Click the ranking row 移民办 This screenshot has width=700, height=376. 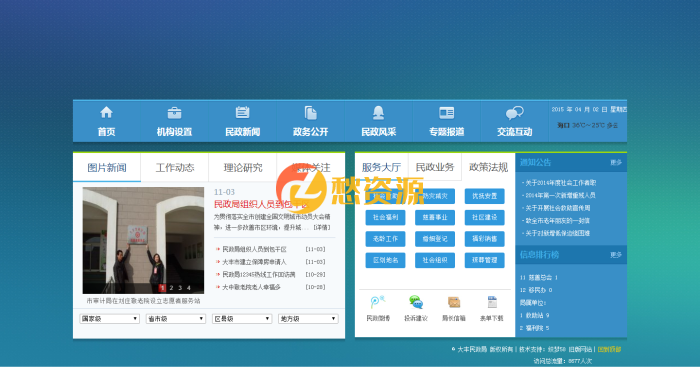point(536,290)
